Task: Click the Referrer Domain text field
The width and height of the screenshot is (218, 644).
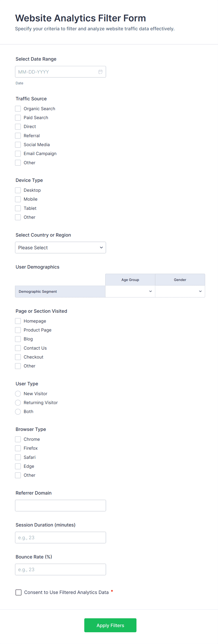Action: pos(60,506)
